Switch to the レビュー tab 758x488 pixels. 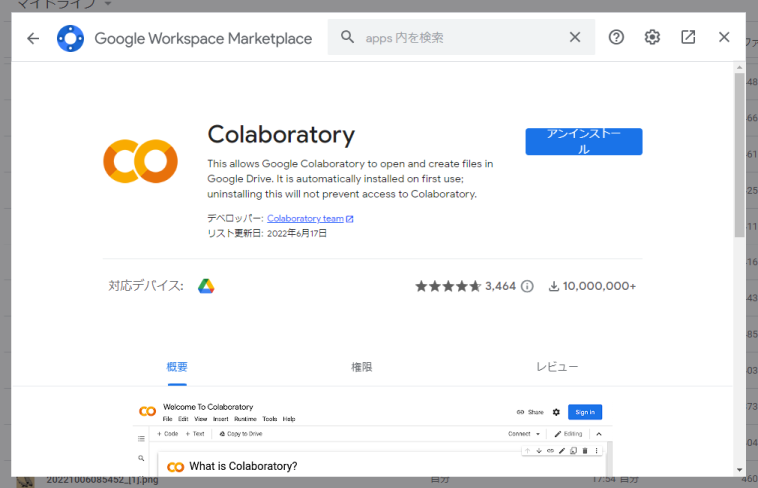(x=557, y=367)
